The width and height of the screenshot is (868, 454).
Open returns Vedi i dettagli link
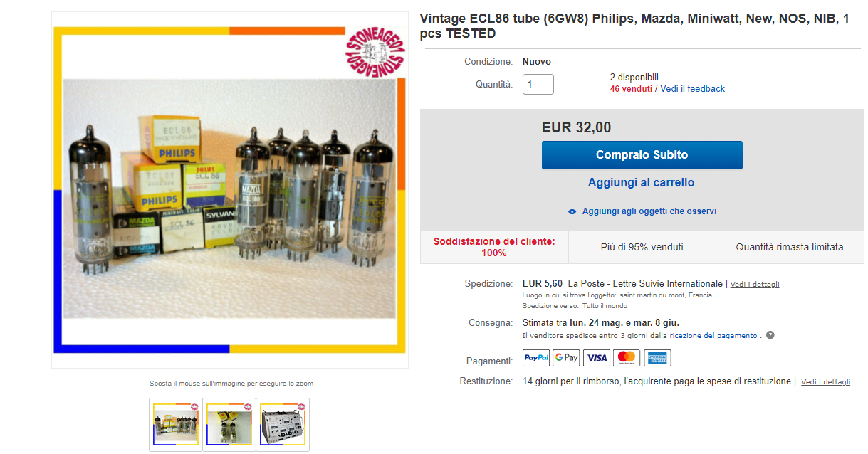click(x=825, y=382)
